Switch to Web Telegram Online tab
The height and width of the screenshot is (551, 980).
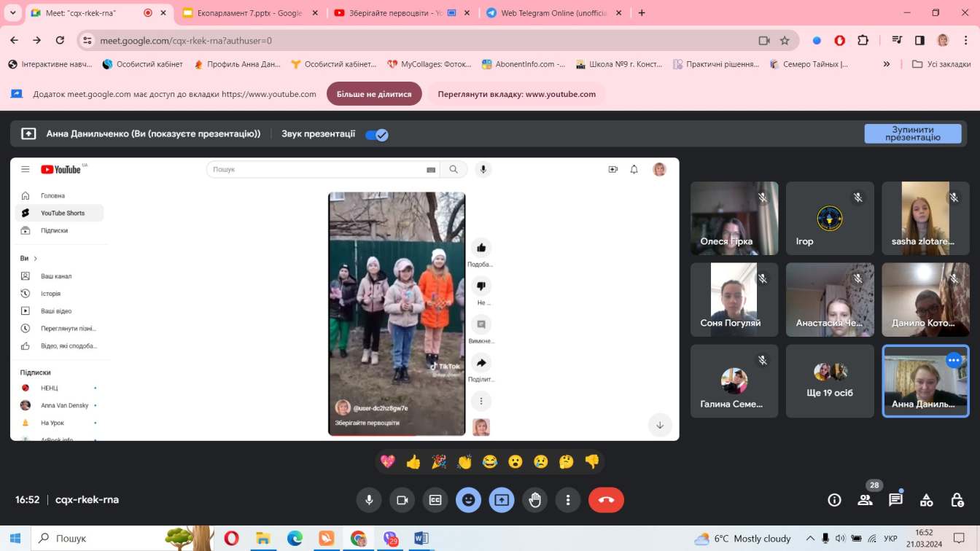[x=552, y=13]
